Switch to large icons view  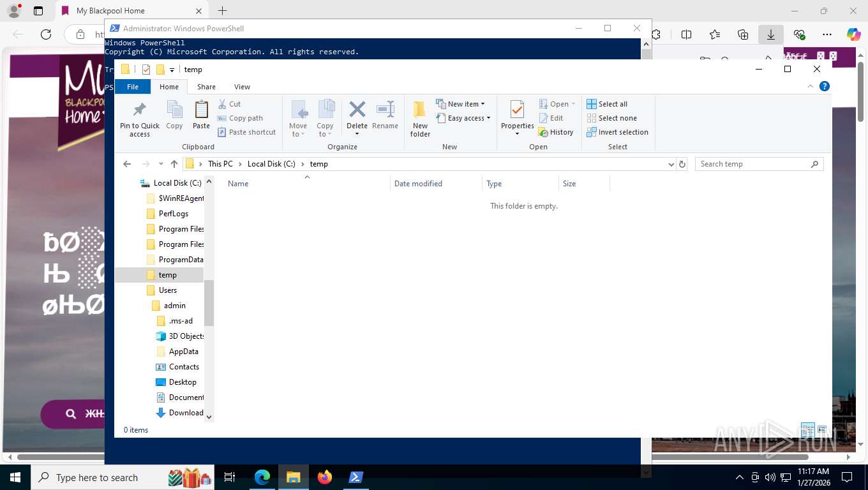pyautogui.click(x=822, y=429)
